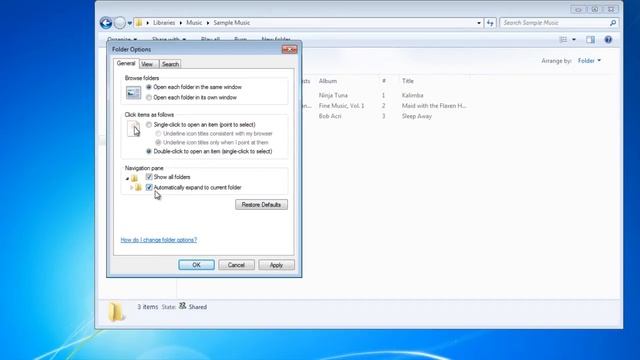The width and height of the screenshot is (640, 360).
Task: Click album Ninja Tuna
Action: pyautogui.click(x=333, y=95)
